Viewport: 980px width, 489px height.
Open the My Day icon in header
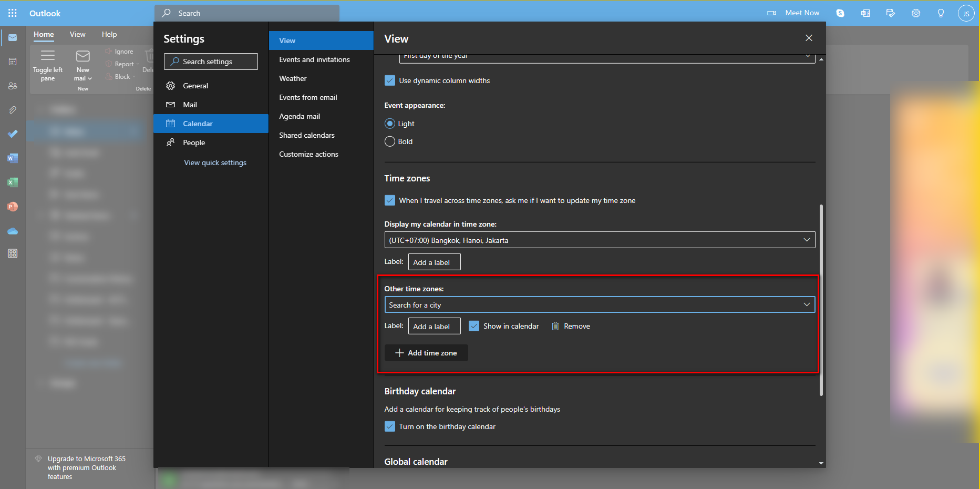[x=891, y=13]
